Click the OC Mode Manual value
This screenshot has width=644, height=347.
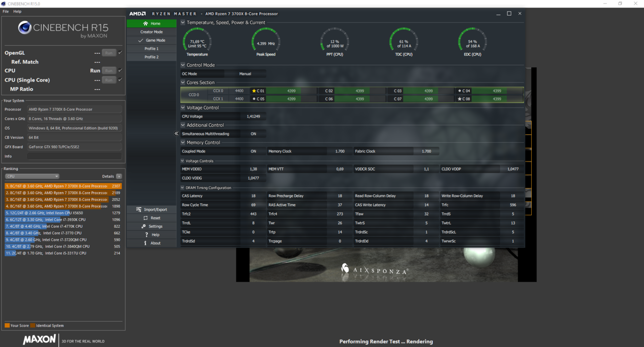coord(245,74)
